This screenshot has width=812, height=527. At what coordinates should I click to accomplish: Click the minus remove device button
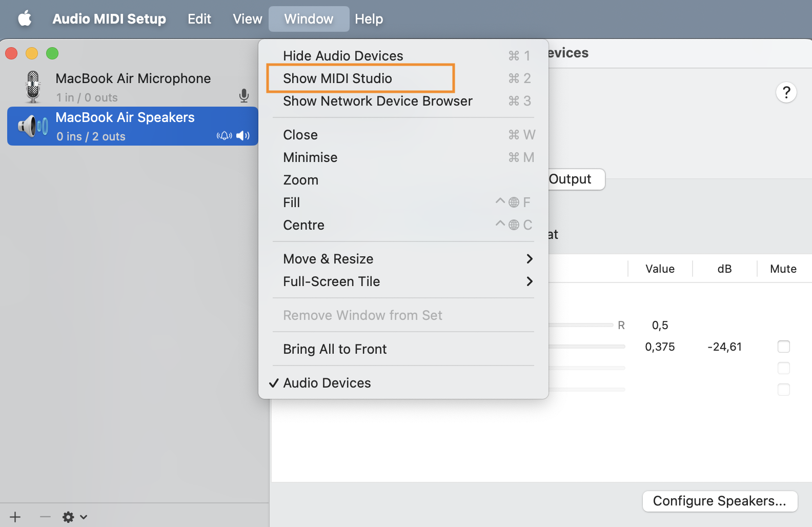(45, 517)
